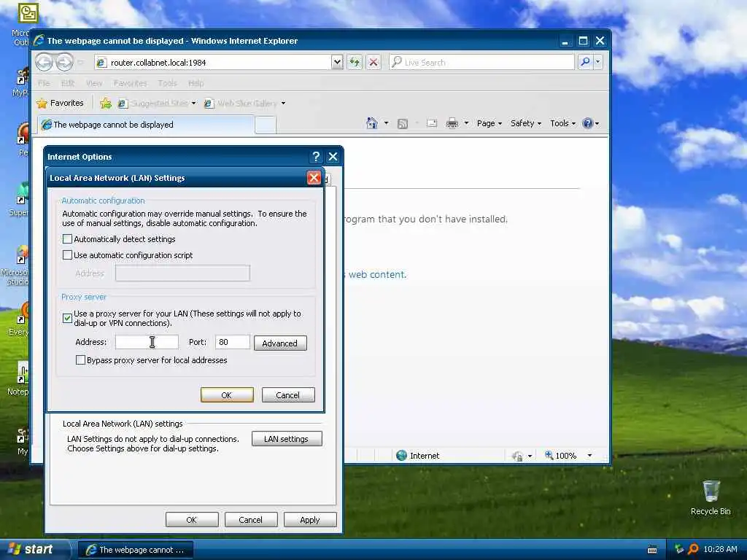
Task: Click the Live Search magnifier button
Action: [x=585, y=62]
